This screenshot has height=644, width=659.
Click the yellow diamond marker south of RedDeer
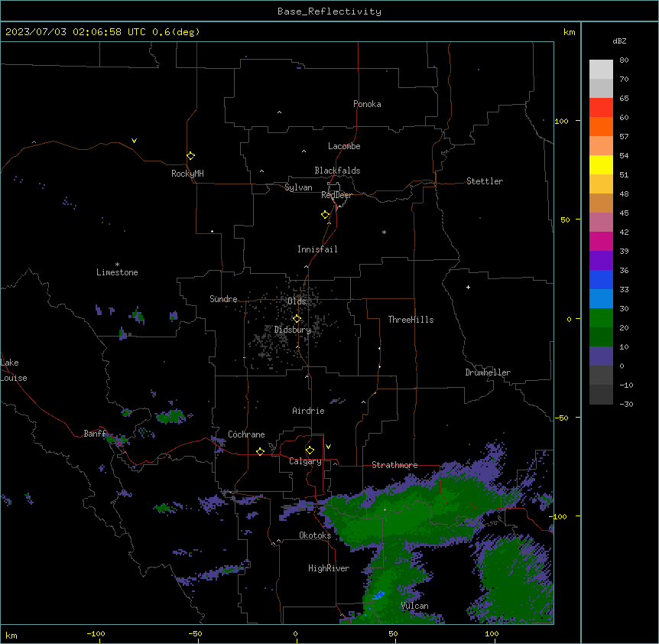(x=326, y=215)
